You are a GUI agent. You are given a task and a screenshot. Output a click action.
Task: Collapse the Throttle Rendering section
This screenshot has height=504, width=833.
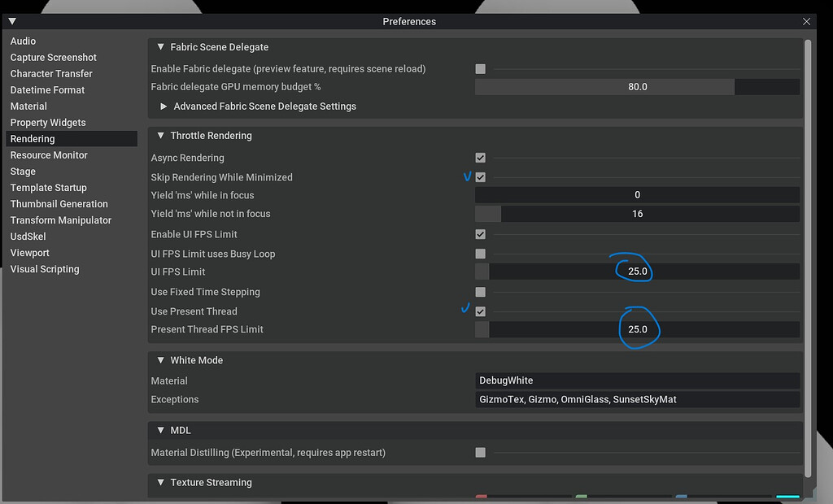(x=159, y=136)
